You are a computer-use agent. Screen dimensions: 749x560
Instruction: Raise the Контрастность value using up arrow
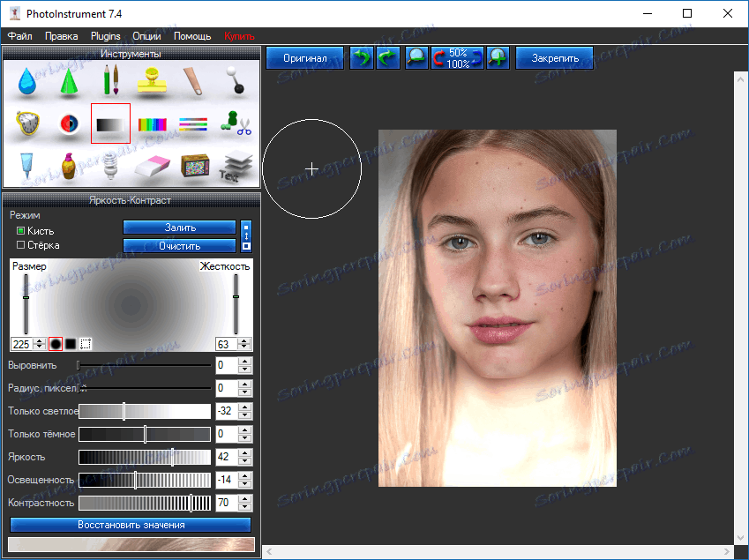(245, 499)
